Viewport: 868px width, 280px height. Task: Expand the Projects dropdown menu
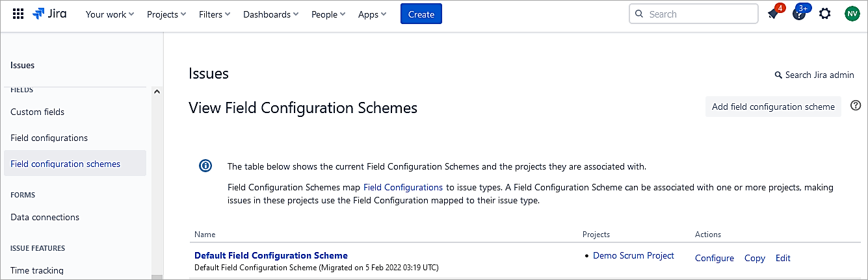(166, 14)
